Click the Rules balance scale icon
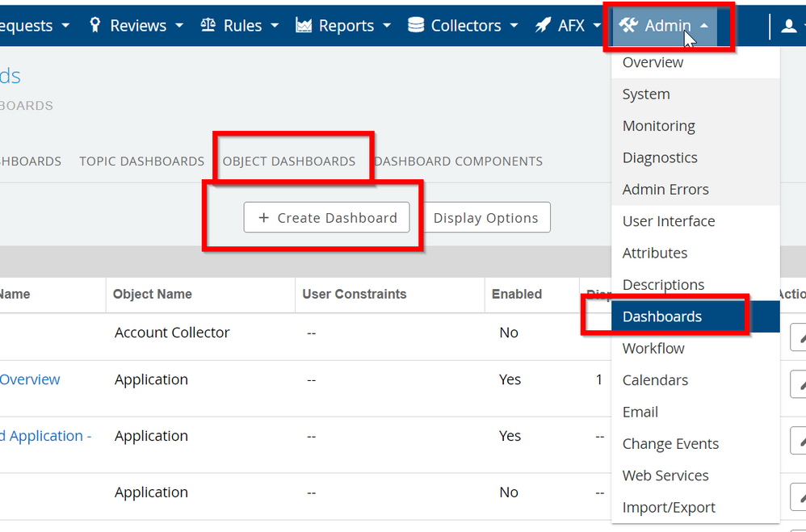 pyautogui.click(x=208, y=26)
